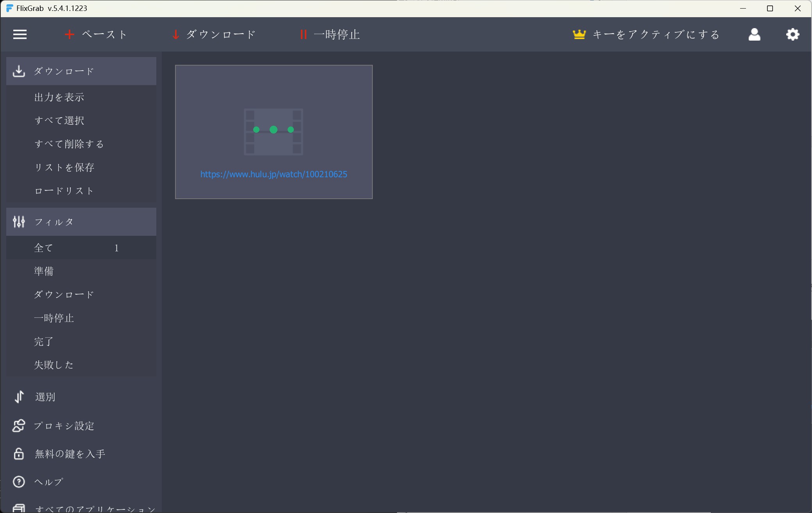Click ペースト in the toolbar
The image size is (812, 513).
pyautogui.click(x=105, y=34)
